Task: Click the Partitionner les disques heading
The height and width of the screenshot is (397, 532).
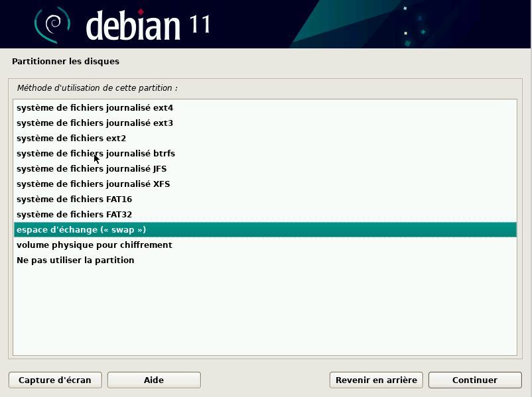Action: (x=66, y=62)
